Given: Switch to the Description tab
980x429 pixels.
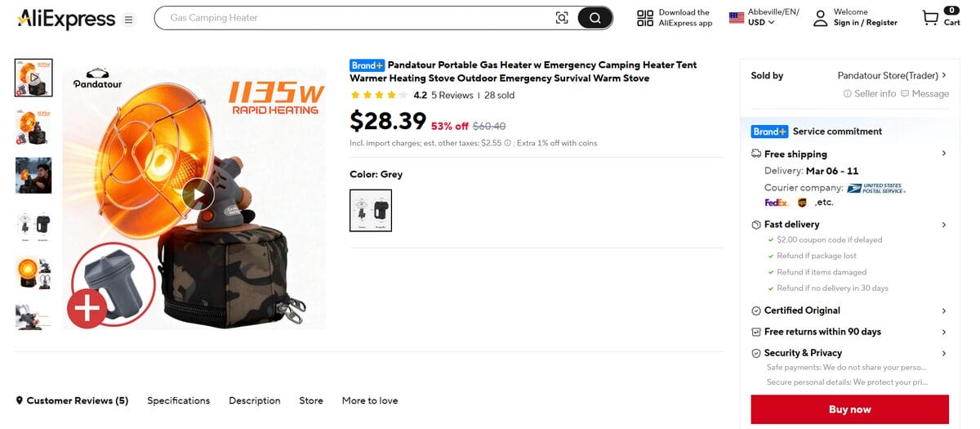Looking at the screenshot, I should pos(254,400).
